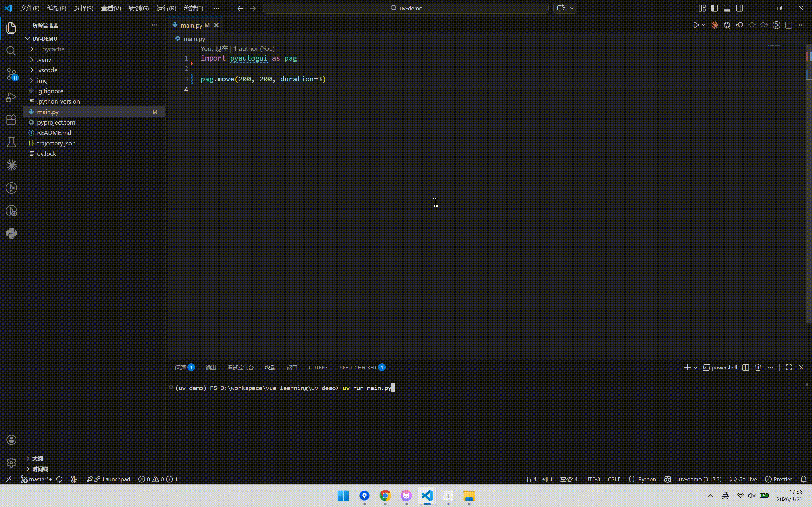The width and height of the screenshot is (812, 507).
Task: Expand the .venv folder
Action: click(x=44, y=60)
